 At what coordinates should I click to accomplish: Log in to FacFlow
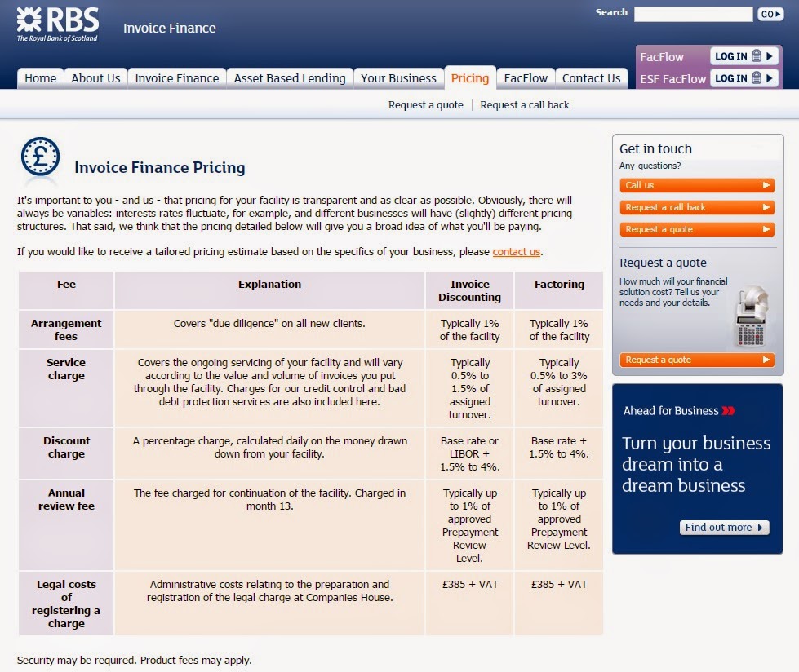744,56
